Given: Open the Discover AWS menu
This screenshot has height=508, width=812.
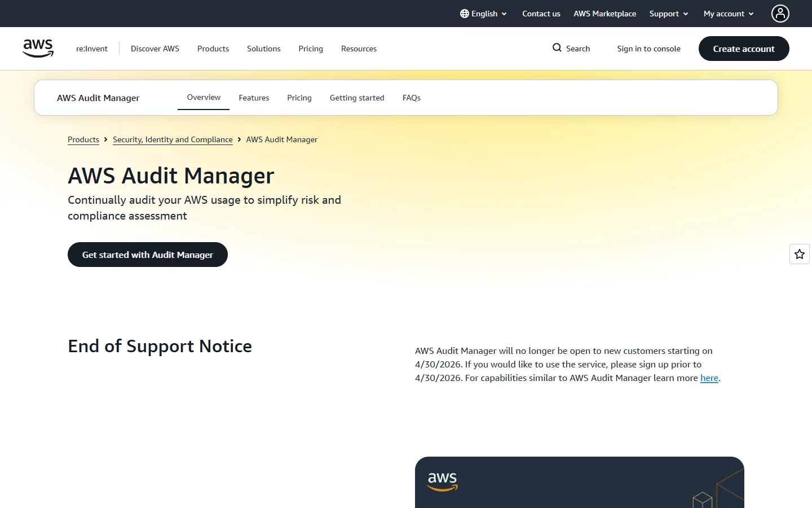Looking at the screenshot, I should pyautogui.click(x=155, y=49).
